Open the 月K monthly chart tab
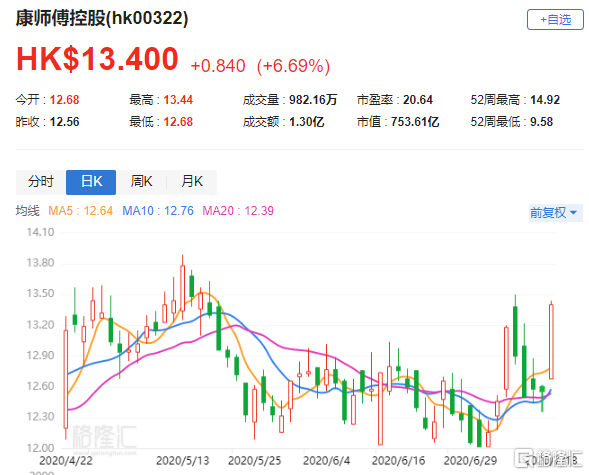This screenshot has width=589, height=475. click(192, 182)
